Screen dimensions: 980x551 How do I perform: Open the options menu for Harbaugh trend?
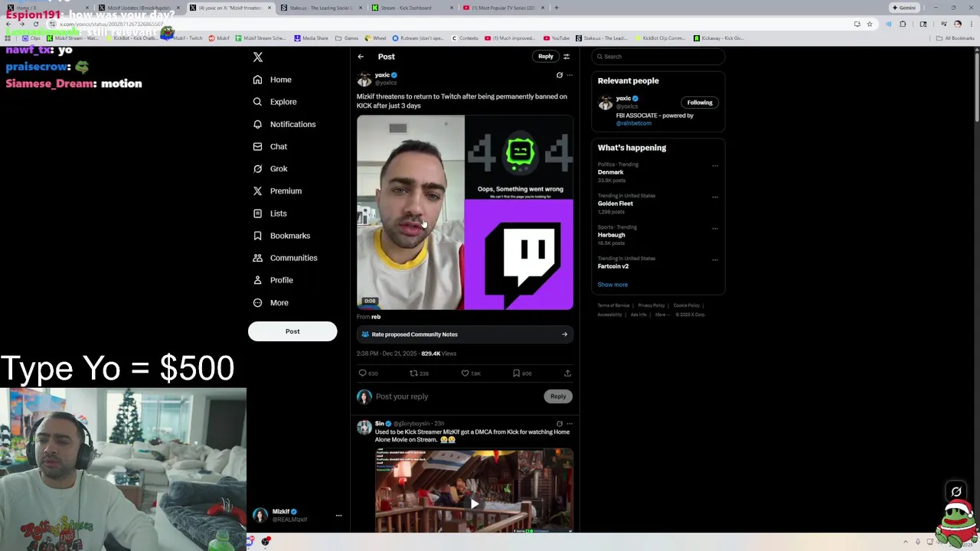[715, 228]
